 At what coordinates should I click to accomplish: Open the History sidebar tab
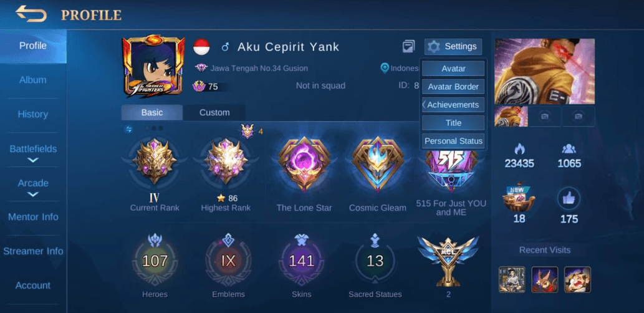[33, 114]
